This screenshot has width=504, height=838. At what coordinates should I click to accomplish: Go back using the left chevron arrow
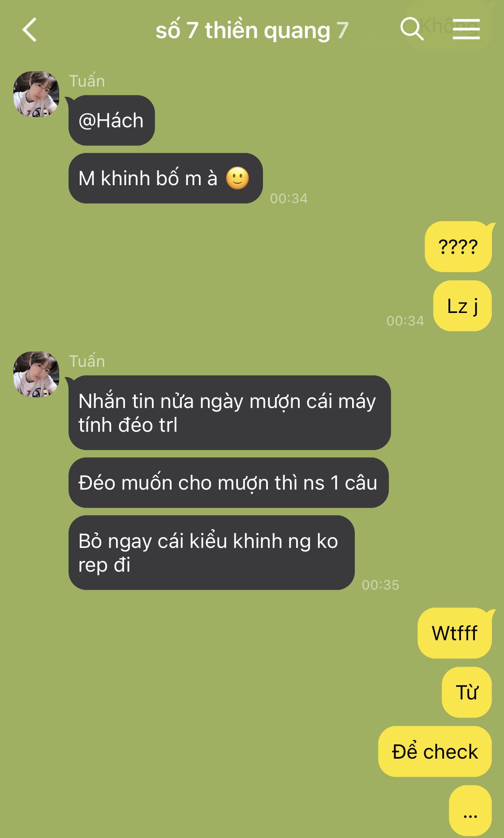(x=30, y=30)
